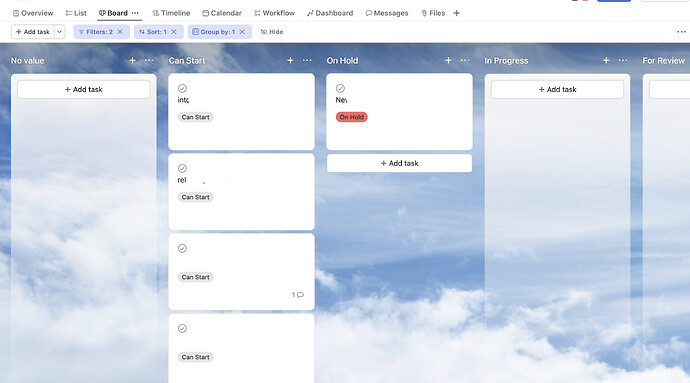Screen dimensions: 690x383
Task: Clear the Group by: 1 chip
Action: click(242, 32)
